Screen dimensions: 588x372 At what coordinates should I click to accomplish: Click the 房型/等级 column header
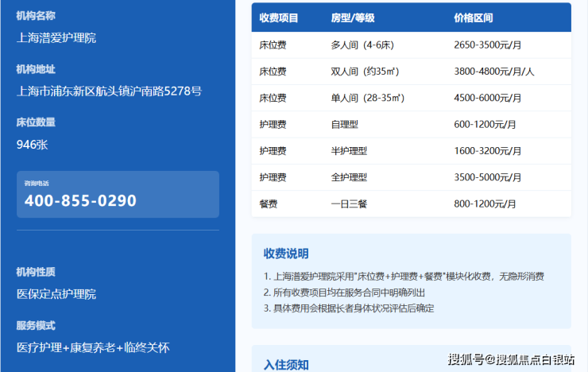[x=353, y=18]
